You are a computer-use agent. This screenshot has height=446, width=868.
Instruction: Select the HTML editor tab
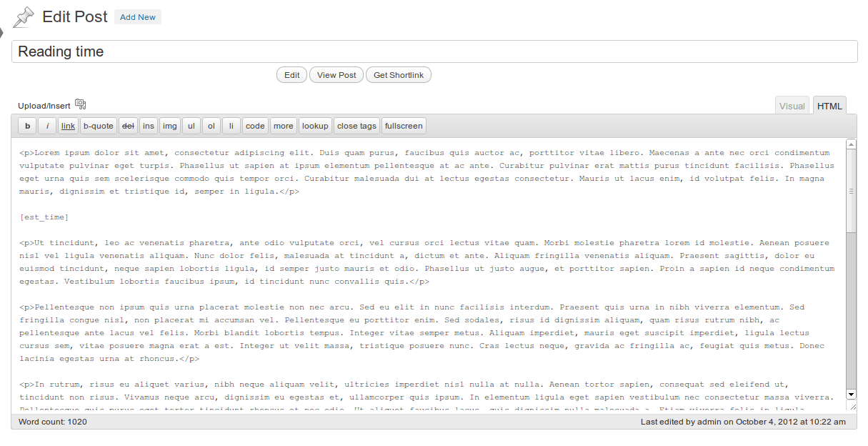[830, 106]
